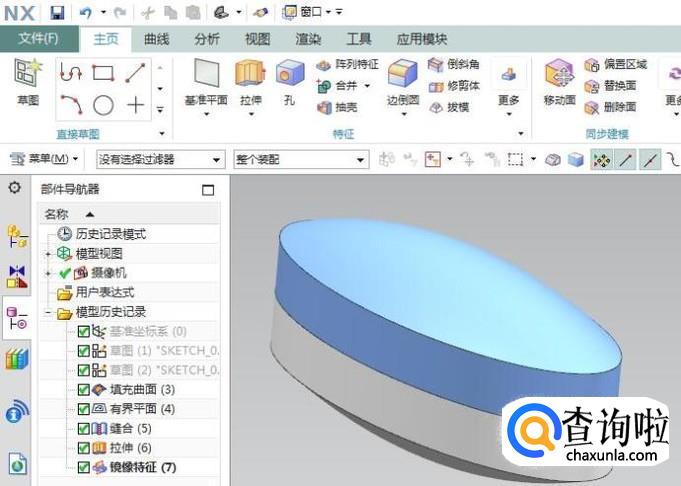
Task: Select 用户表达式 in the navigator
Action: click(104, 293)
